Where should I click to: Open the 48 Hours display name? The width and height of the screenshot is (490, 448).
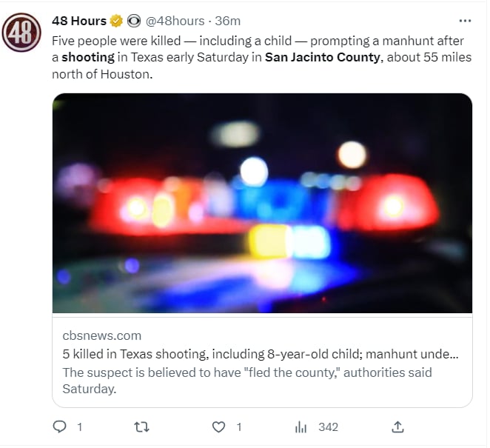(79, 21)
